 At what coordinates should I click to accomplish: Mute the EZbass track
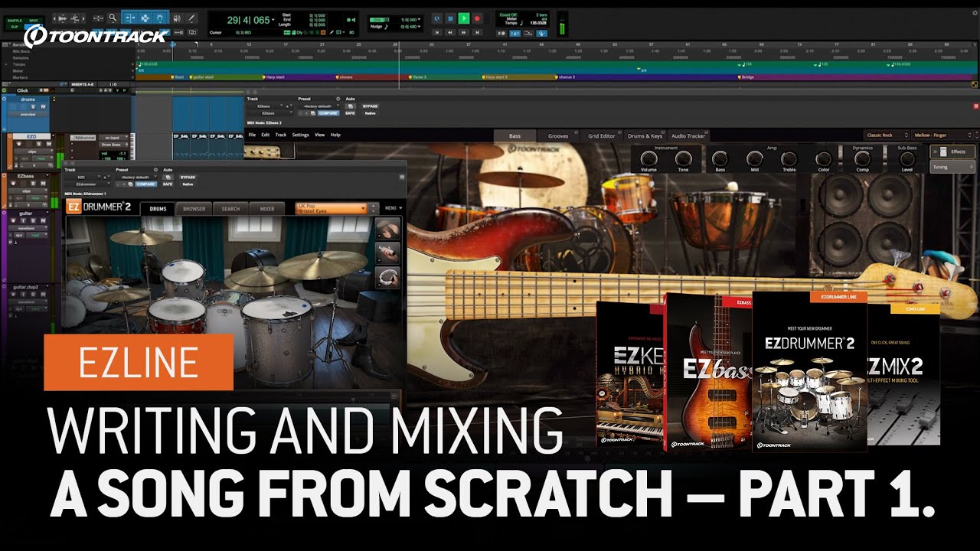(43, 184)
